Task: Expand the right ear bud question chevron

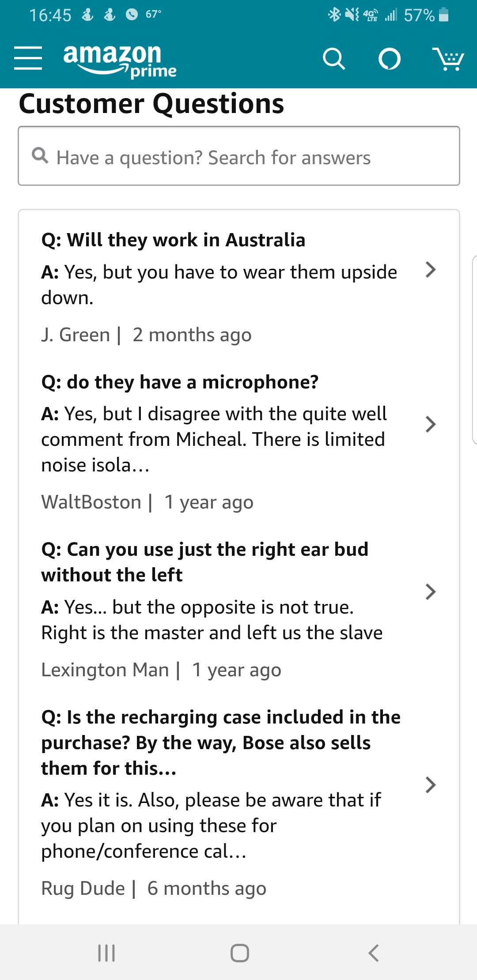Action: click(430, 592)
